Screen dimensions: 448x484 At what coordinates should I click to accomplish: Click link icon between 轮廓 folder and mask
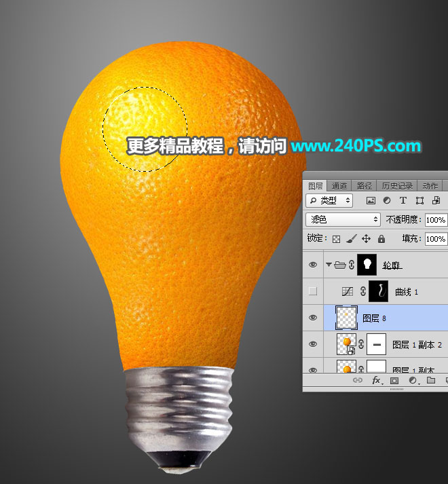click(352, 265)
